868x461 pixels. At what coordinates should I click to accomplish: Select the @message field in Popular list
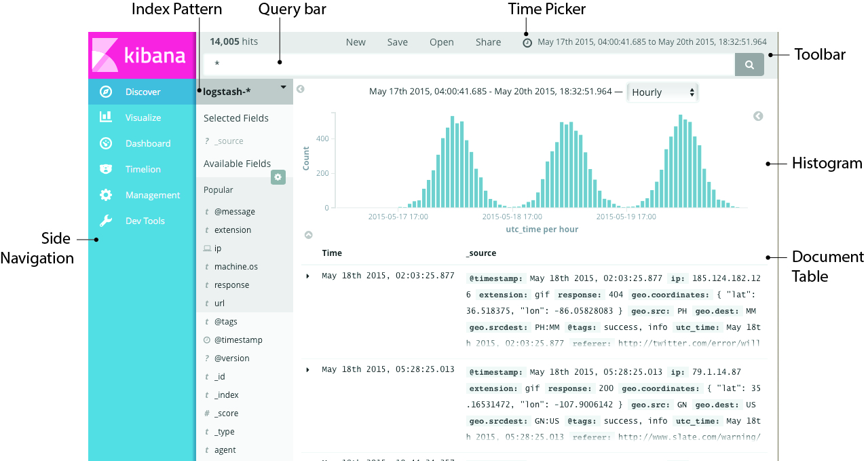point(235,212)
